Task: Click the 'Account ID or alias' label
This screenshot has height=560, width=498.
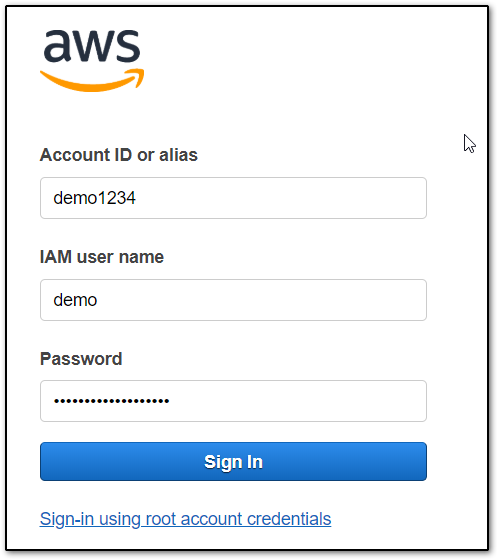Action: click(x=119, y=155)
